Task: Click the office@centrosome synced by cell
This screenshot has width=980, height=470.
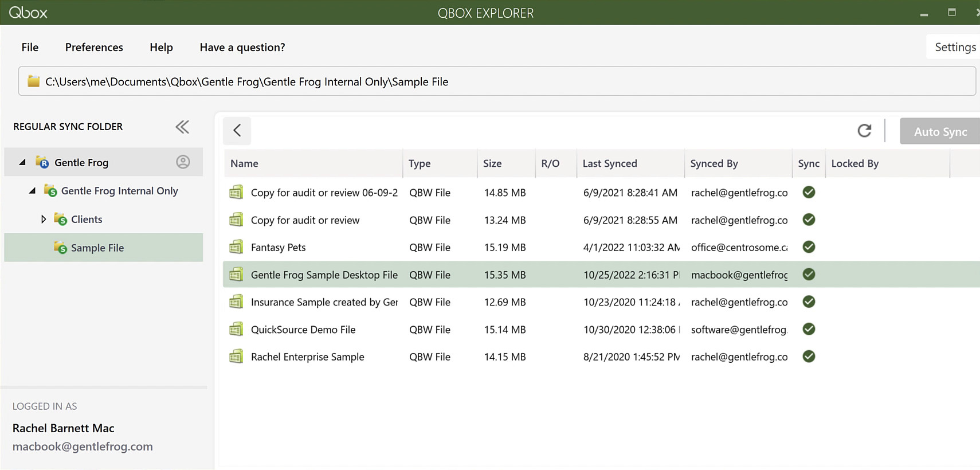Action: coord(739,248)
